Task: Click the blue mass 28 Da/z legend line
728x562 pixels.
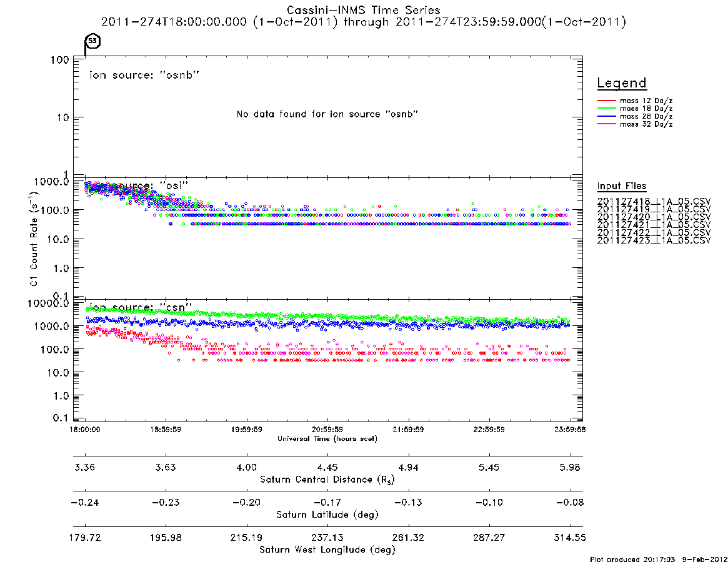Action: 606,117
